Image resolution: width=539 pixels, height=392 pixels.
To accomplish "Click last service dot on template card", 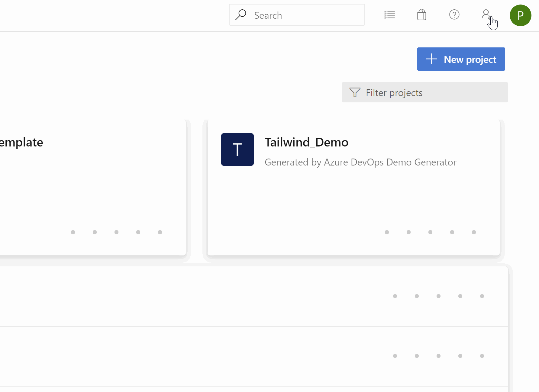I will click(160, 232).
